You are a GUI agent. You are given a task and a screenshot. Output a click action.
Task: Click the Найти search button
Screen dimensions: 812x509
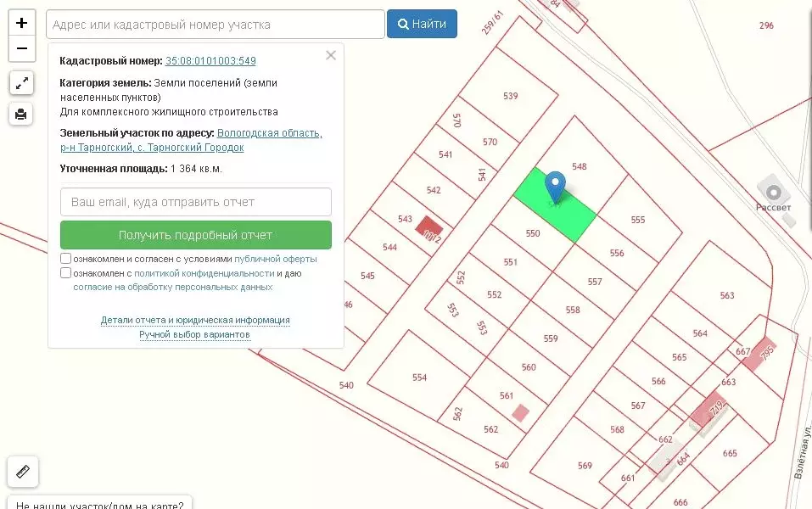coord(422,24)
